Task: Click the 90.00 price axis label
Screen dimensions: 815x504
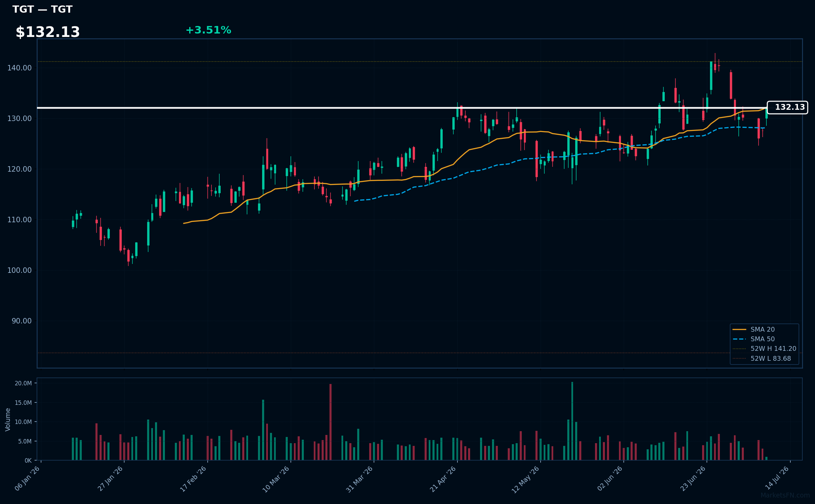Action: click(x=22, y=321)
